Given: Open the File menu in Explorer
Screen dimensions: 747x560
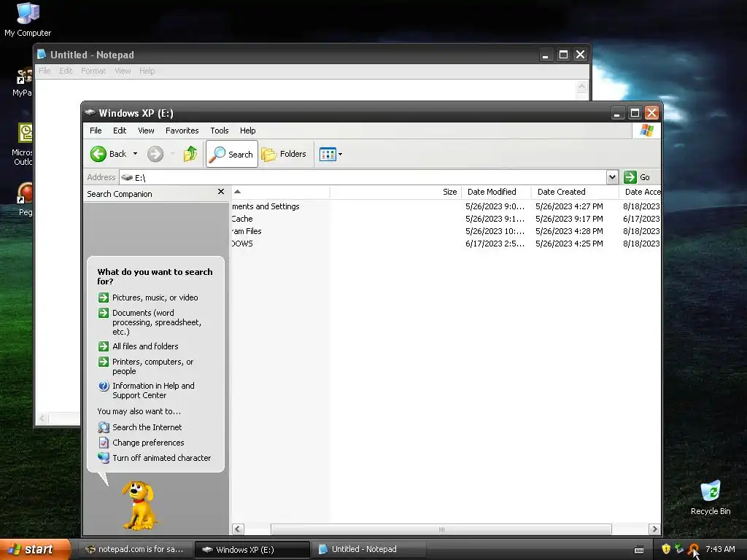Looking at the screenshot, I should pyautogui.click(x=96, y=131).
